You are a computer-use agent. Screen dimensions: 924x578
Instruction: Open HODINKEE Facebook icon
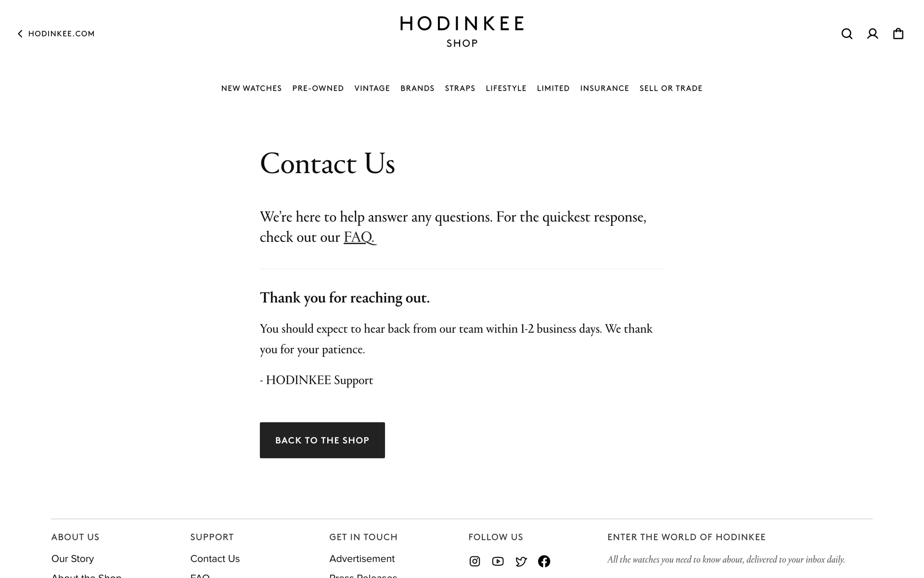click(544, 561)
